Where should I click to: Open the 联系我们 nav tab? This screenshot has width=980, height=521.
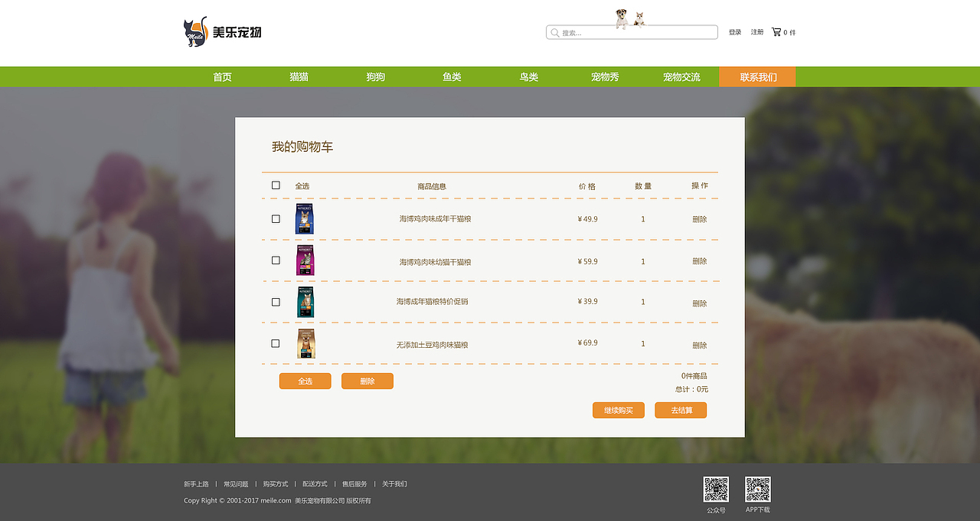758,77
